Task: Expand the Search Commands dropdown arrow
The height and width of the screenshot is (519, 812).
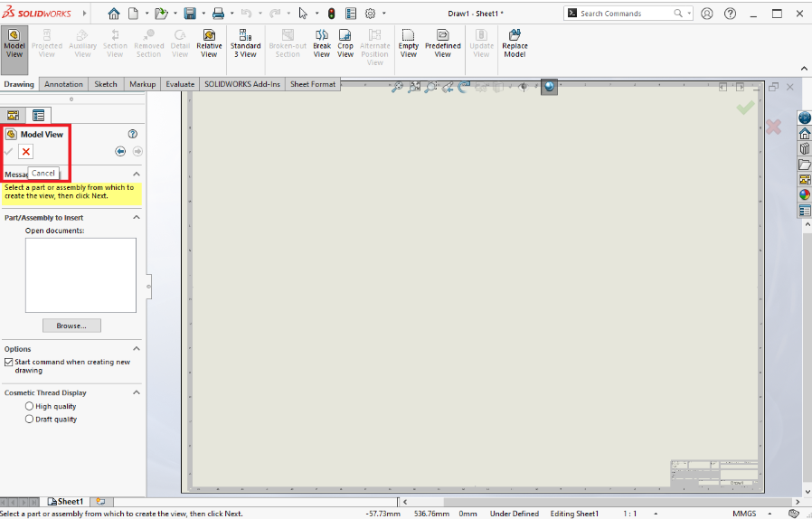Action: pyautogui.click(x=689, y=14)
